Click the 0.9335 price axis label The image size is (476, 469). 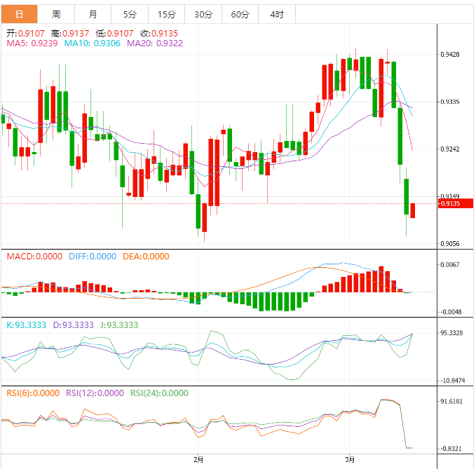coord(450,102)
